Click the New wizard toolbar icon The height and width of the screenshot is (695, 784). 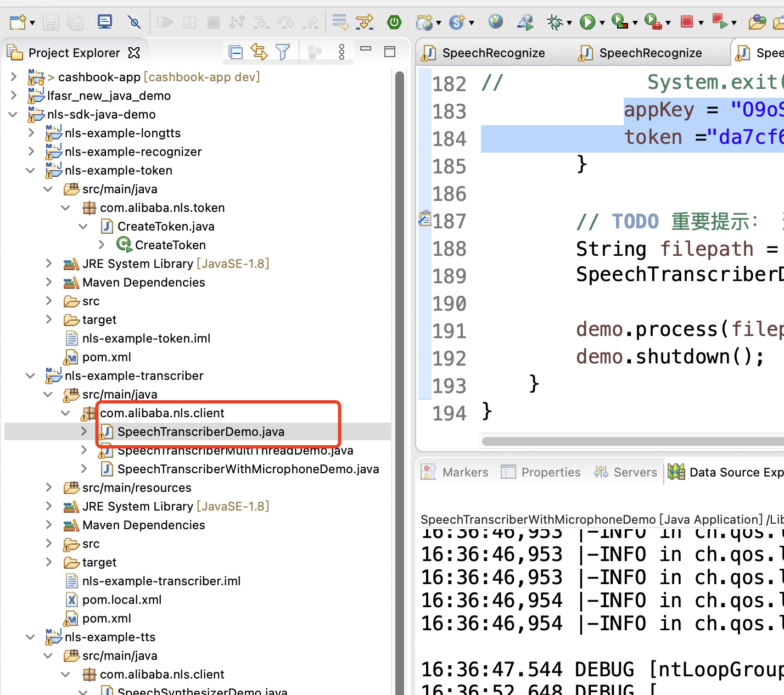[18, 22]
